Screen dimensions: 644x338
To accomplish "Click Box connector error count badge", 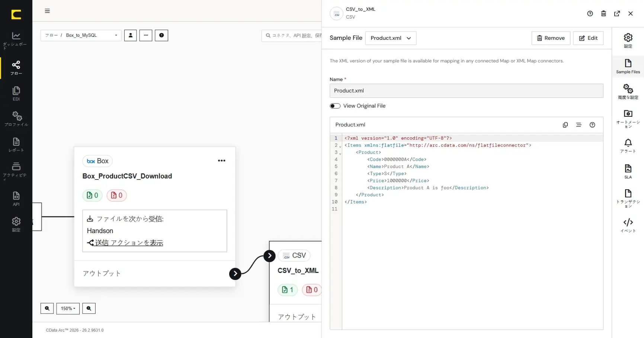I will click(x=117, y=195).
